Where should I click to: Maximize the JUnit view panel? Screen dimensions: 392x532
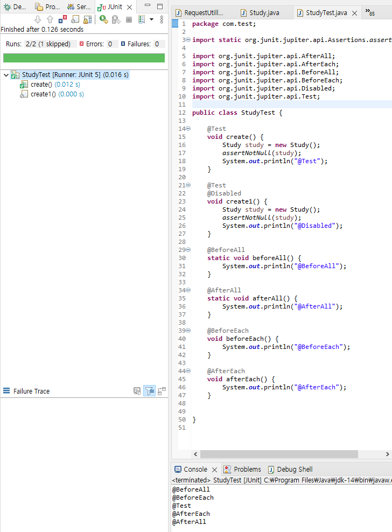click(160, 6)
